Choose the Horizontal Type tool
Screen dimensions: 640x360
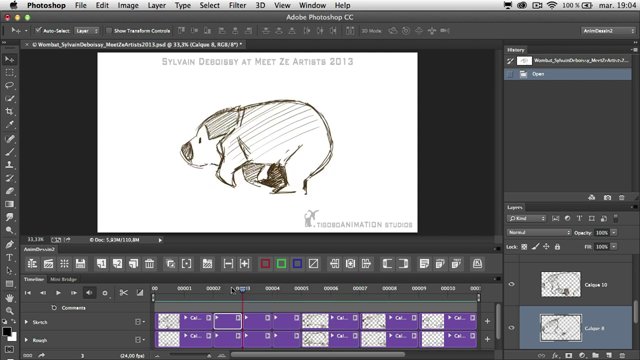pyautogui.click(x=9, y=257)
